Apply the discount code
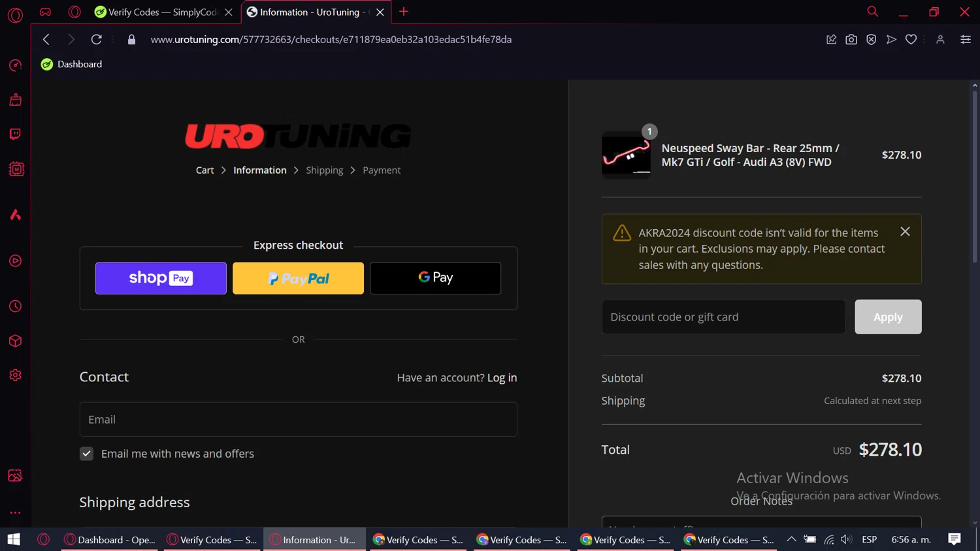Image resolution: width=980 pixels, height=551 pixels. coord(888,317)
